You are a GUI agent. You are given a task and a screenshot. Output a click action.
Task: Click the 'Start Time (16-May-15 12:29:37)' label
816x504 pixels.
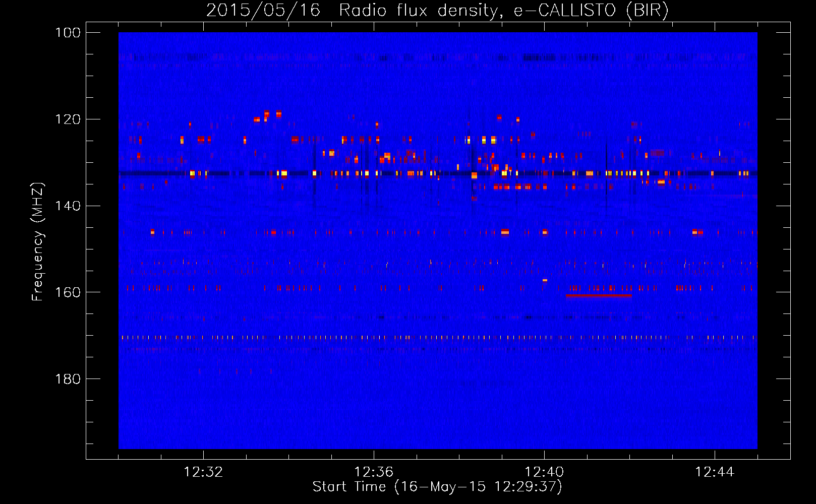(x=437, y=487)
